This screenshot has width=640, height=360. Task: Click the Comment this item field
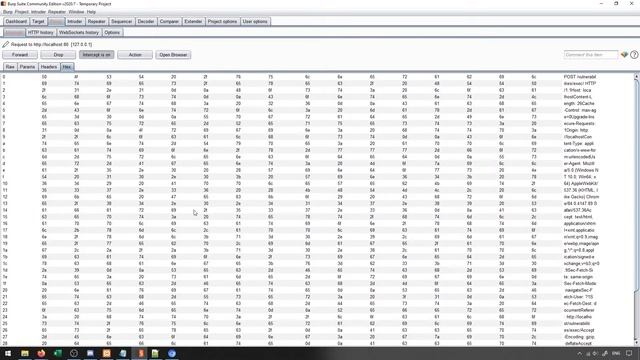(591, 55)
